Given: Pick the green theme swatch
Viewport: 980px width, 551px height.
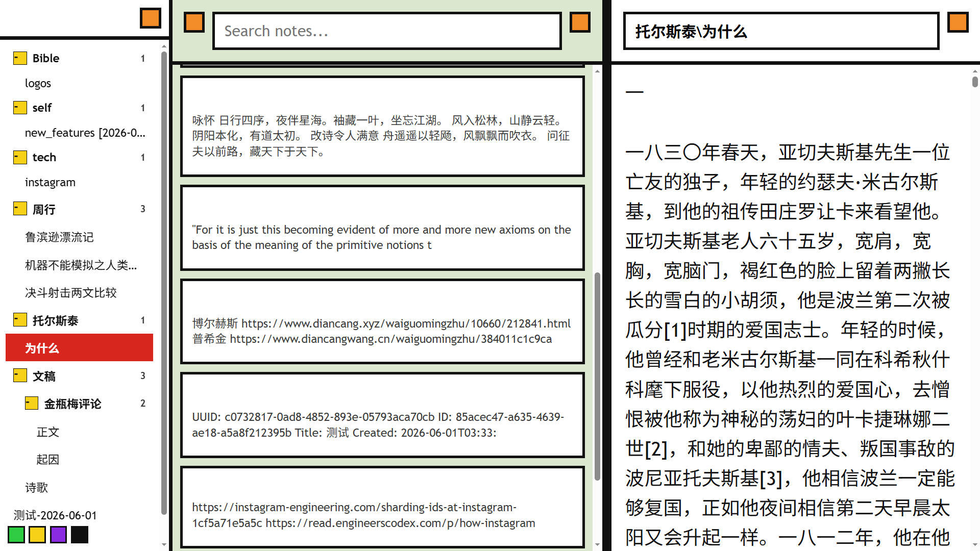Looking at the screenshot, I should pos(16,535).
